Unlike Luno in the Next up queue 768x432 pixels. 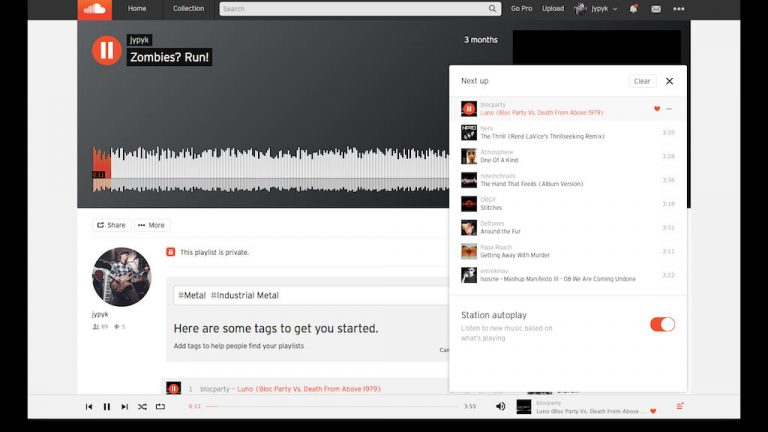click(x=657, y=109)
